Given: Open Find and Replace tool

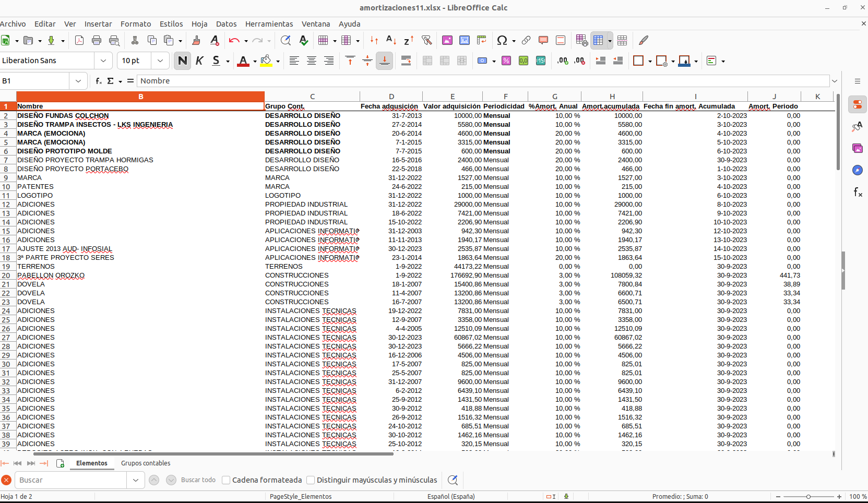Looking at the screenshot, I should 286,40.
